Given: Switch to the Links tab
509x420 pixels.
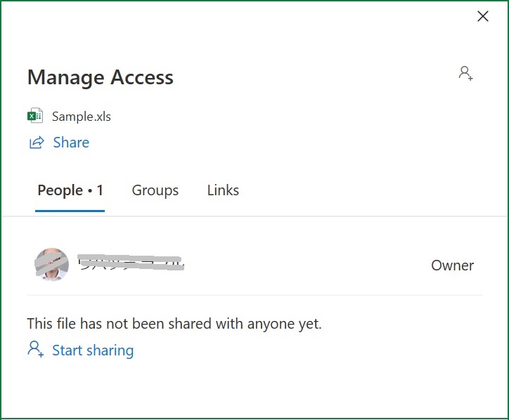Looking at the screenshot, I should (x=223, y=190).
